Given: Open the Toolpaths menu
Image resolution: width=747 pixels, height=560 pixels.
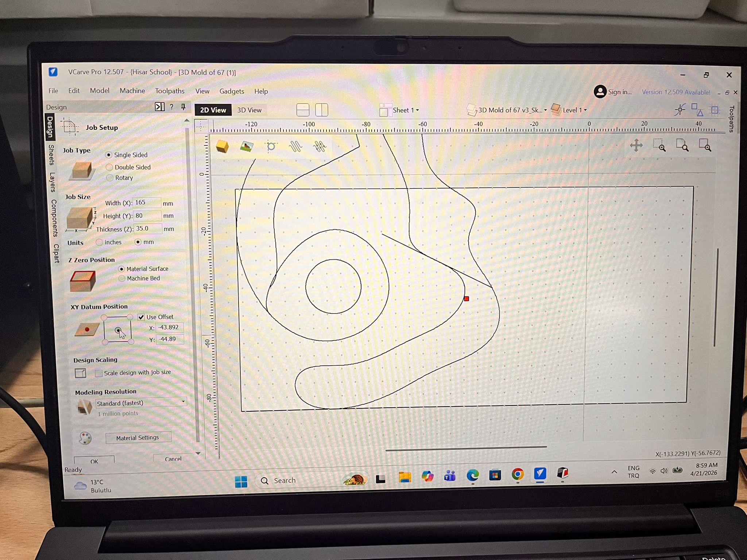Looking at the screenshot, I should pyautogui.click(x=170, y=91).
